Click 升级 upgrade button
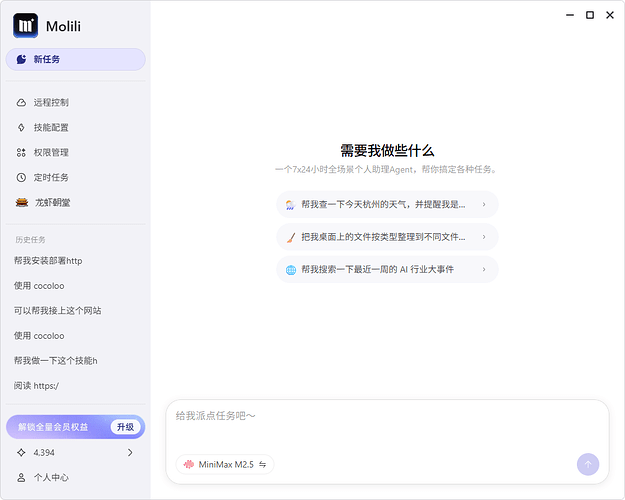Screen dimensions: 625x500 pyautogui.click(x=125, y=427)
